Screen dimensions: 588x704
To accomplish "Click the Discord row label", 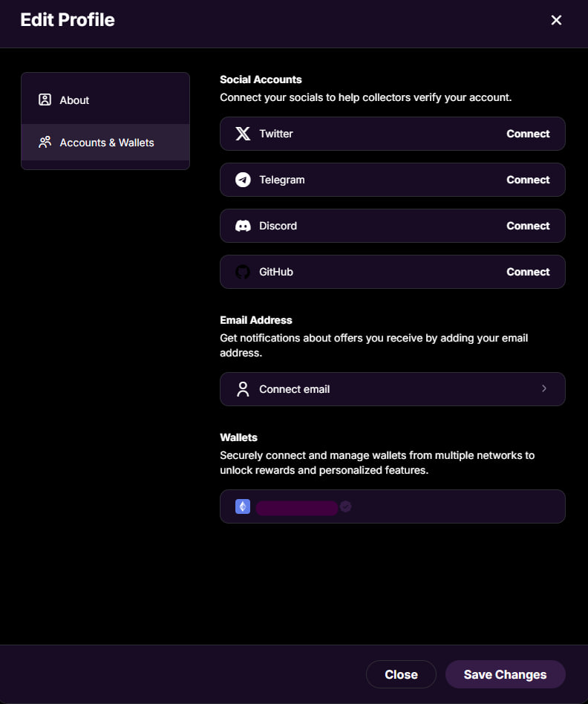I will 278,226.
